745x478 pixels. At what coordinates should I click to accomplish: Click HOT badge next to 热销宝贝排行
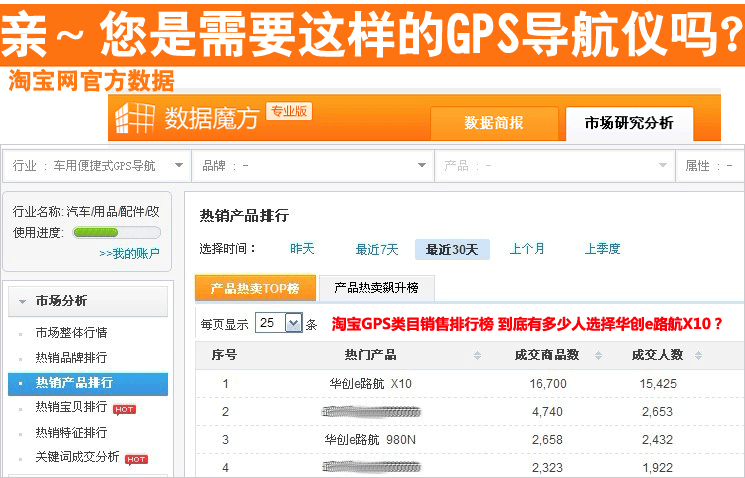(x=124, y=409)
